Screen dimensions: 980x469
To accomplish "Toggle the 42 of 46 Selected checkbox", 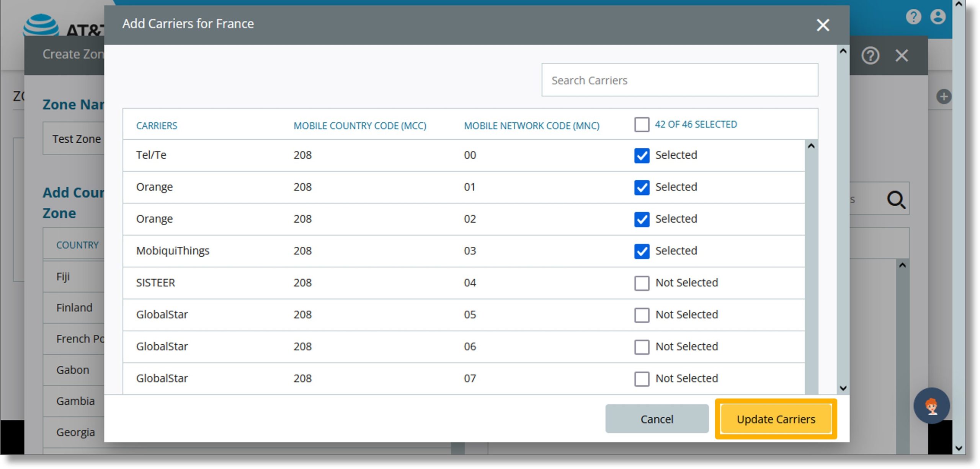I will [x=642, y=125].
